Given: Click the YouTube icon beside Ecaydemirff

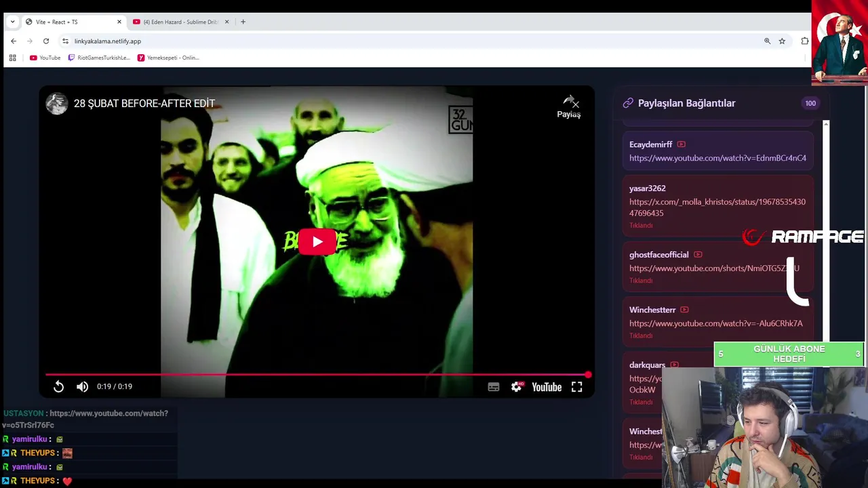Looking at the screenshot, I should (682, 144).
